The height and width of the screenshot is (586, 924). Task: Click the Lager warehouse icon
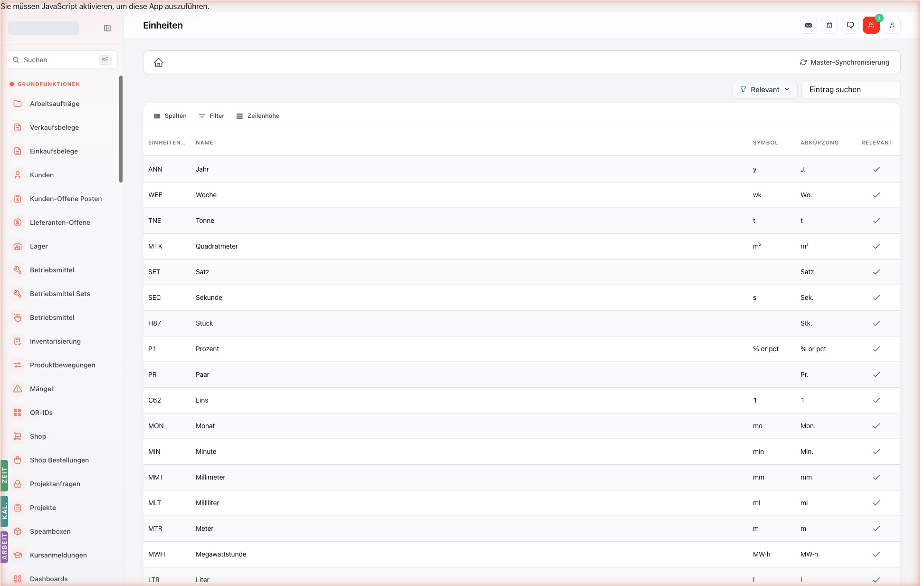[x=18, y=246]
